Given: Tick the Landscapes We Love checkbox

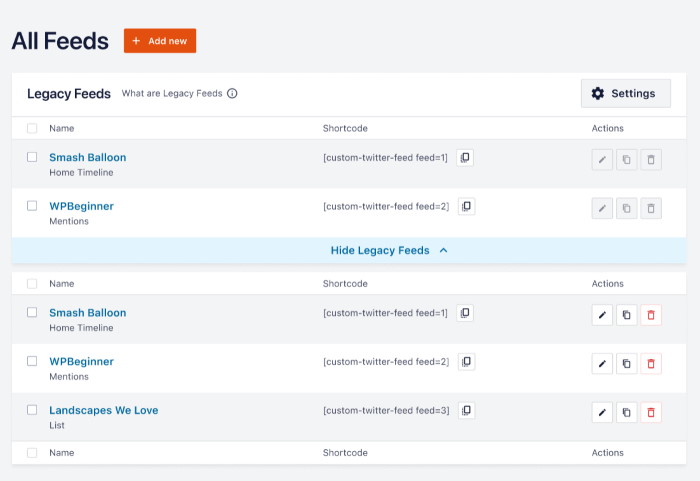Looking at the screenshot, I should [x=32, y=410].
